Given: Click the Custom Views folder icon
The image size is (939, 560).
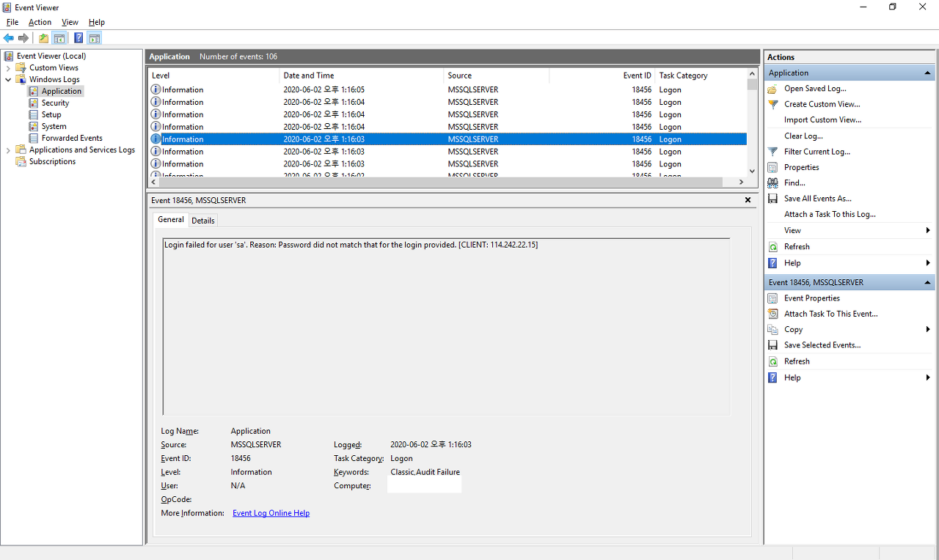Looking at the screenshot, I should [21, 68].
